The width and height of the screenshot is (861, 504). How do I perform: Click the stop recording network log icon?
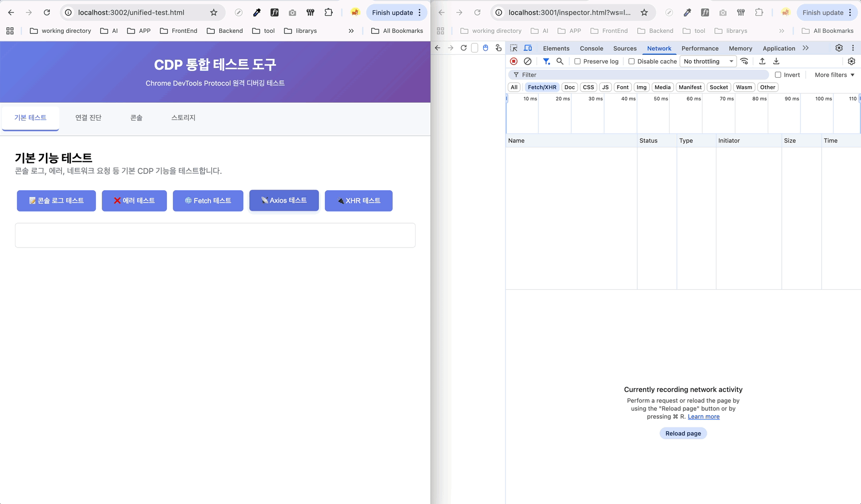pyautogui.click(x=514, y=61)
